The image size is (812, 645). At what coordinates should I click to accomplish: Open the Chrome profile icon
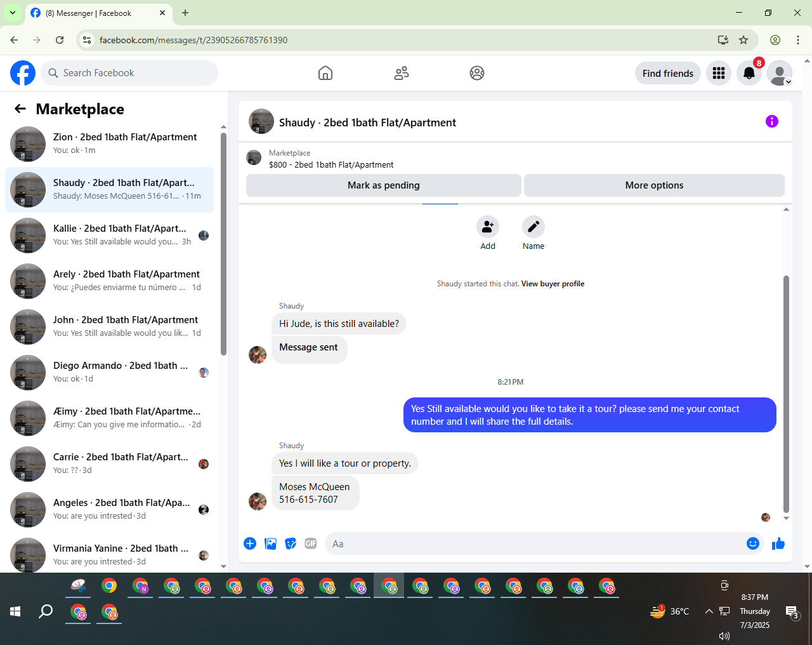(x=775, y=40)
